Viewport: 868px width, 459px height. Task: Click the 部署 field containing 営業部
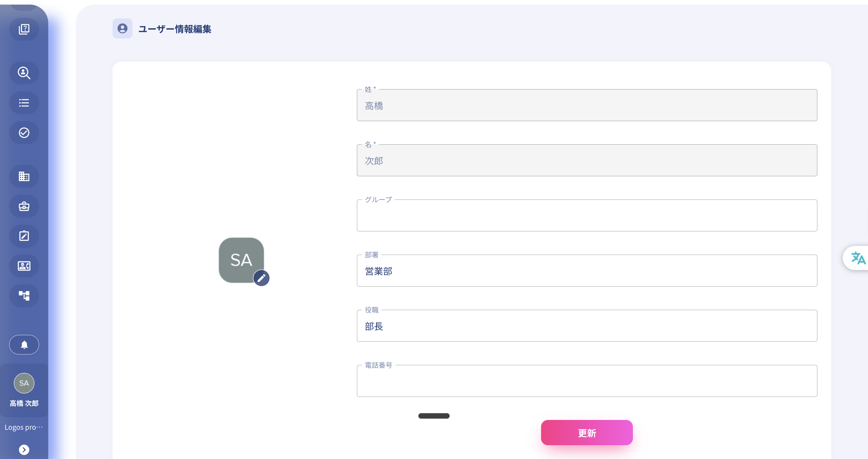[587, 271]
